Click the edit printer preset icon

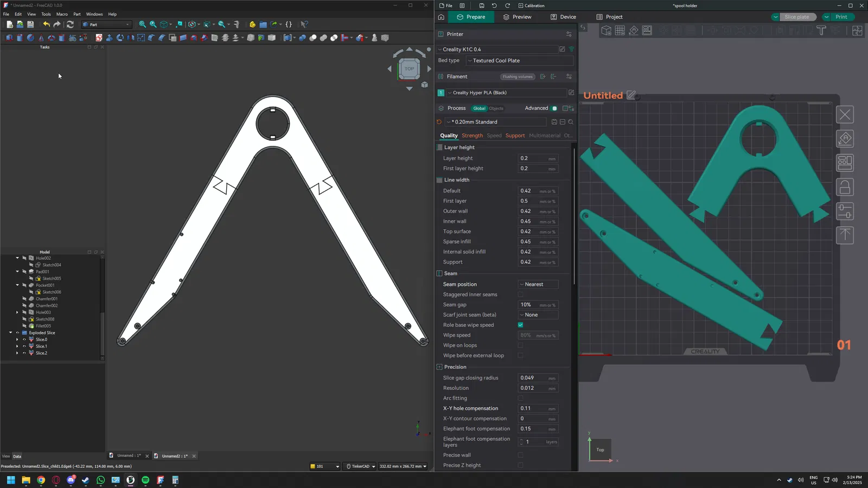[562, 49]
